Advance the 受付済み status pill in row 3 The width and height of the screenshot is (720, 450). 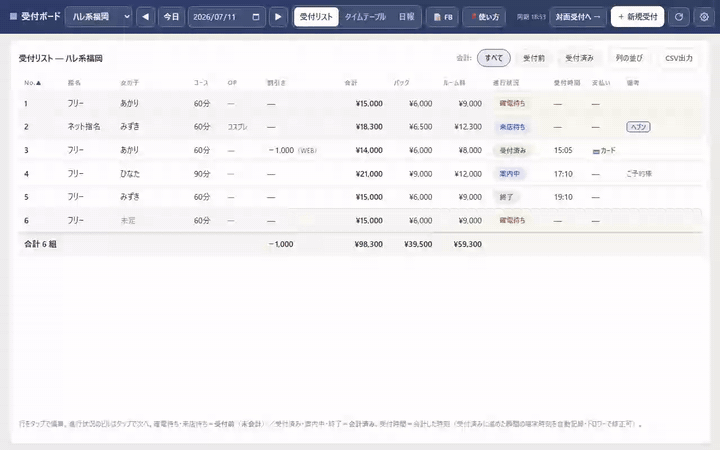pyautogui.click(x=512, y=151)
